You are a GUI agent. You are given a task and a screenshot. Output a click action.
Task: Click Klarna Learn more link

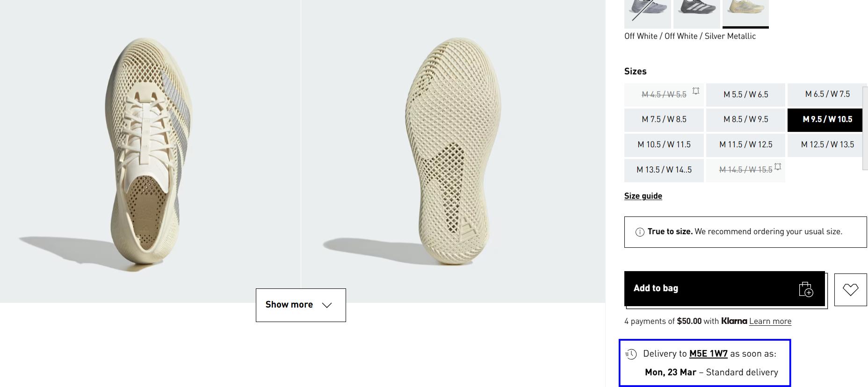pos(770,321)
